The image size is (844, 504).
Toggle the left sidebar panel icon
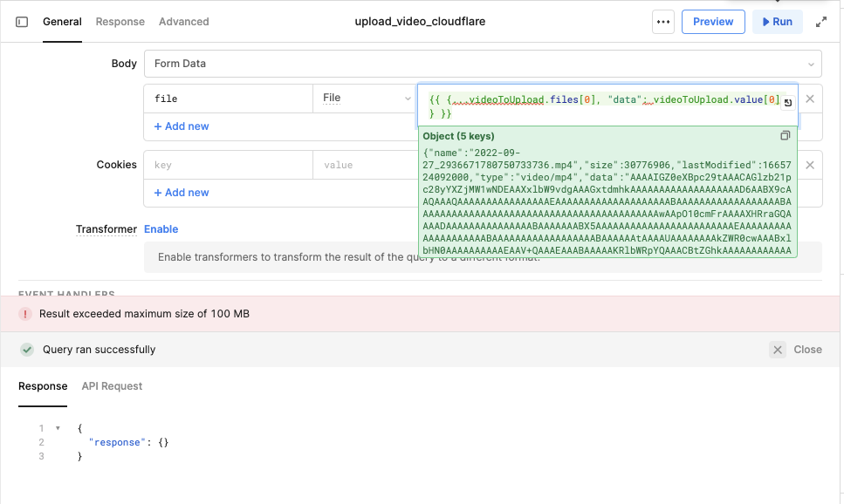point(23,21)
